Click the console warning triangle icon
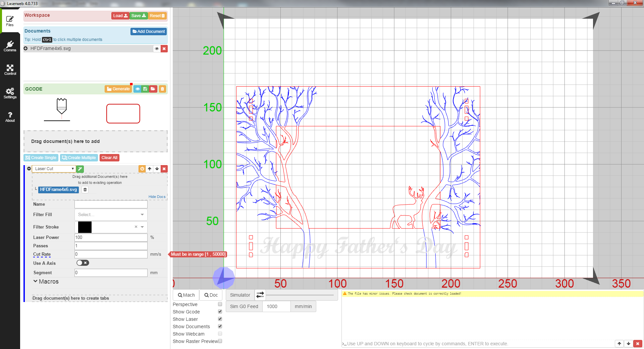This screenshot has height=349, width=644. (344, 294)
